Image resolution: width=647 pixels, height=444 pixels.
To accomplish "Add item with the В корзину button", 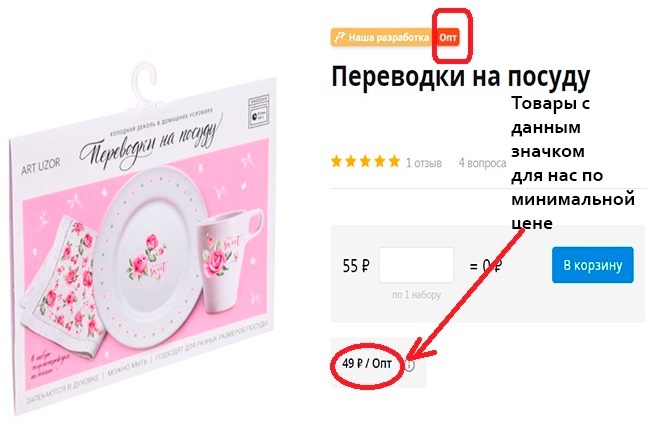I will pyautogui.click(x=593, y=265).
